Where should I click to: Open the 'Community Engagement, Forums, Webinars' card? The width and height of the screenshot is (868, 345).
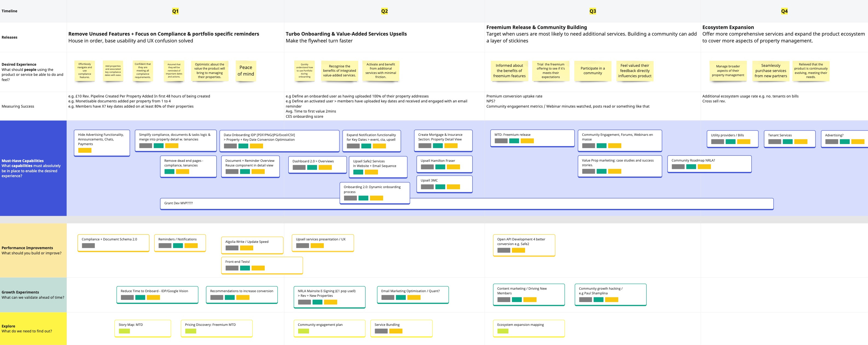[x=620, y=141]
